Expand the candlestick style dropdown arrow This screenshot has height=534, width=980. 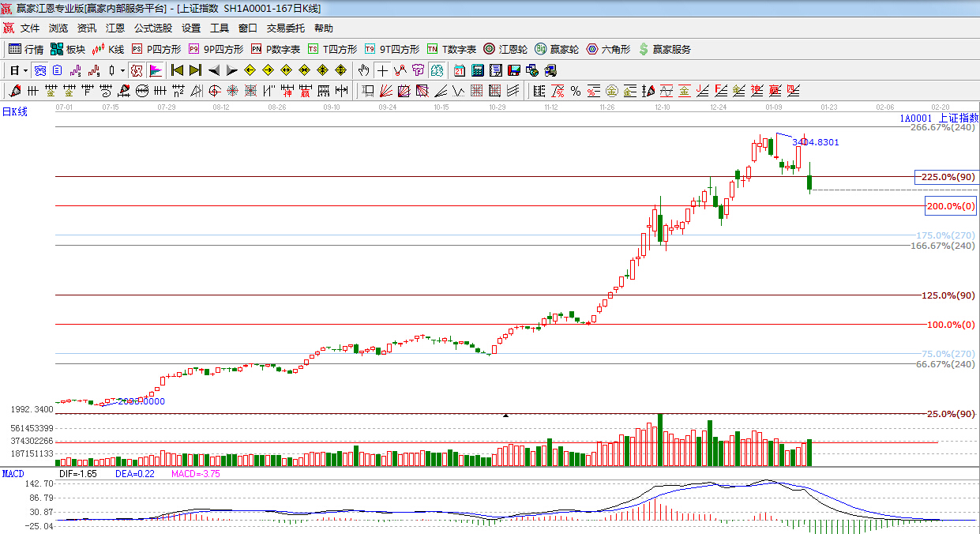click(122, 70)
